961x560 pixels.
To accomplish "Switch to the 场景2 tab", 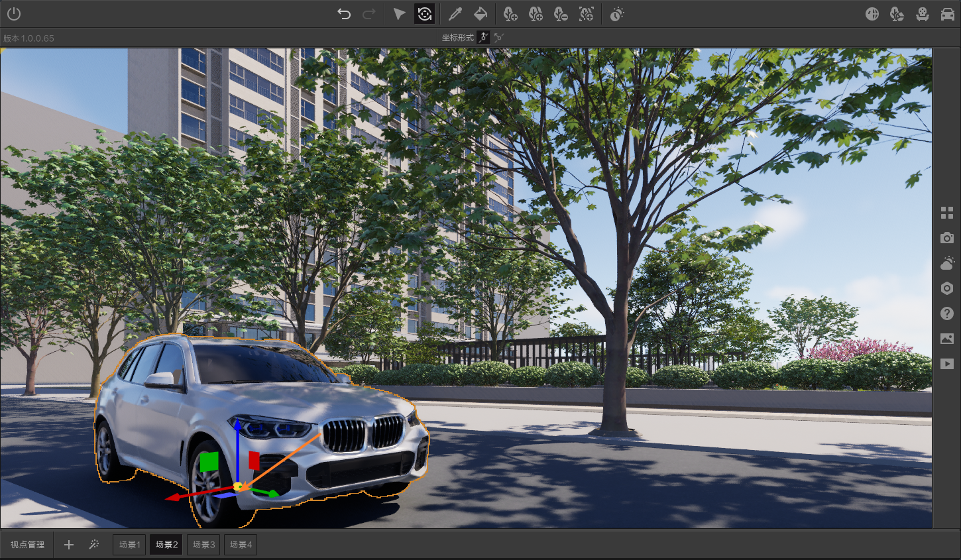I will click(166, 545).
